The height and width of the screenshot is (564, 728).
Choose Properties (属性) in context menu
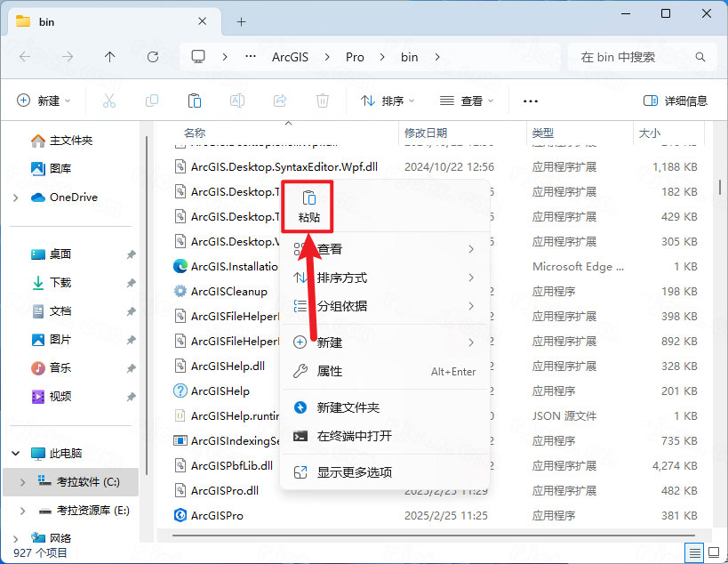(x=384, y=371)
